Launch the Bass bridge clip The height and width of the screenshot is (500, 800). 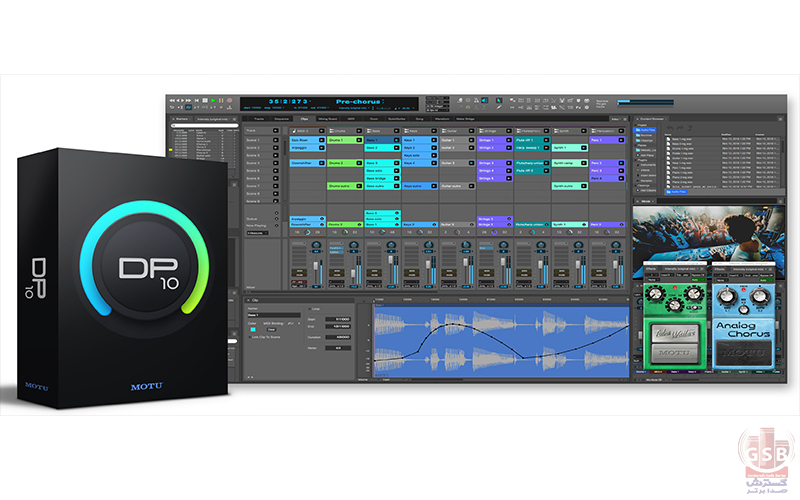tap(383, 177)
